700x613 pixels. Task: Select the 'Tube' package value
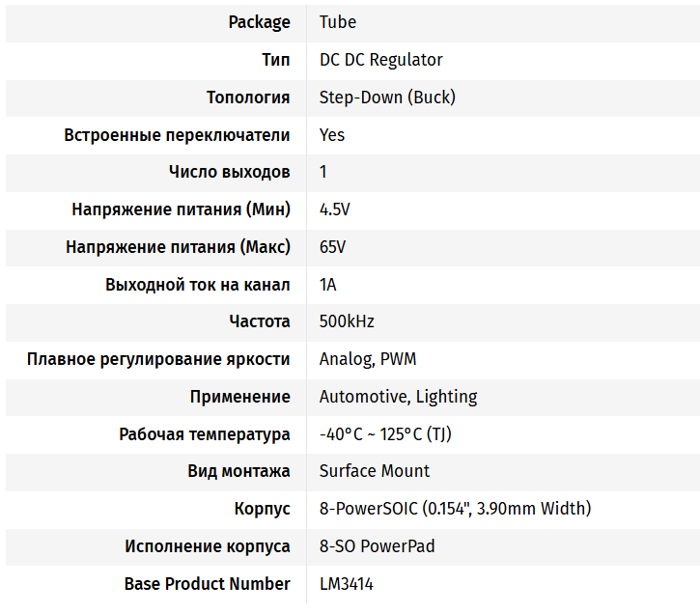click(x=338, y=22)
